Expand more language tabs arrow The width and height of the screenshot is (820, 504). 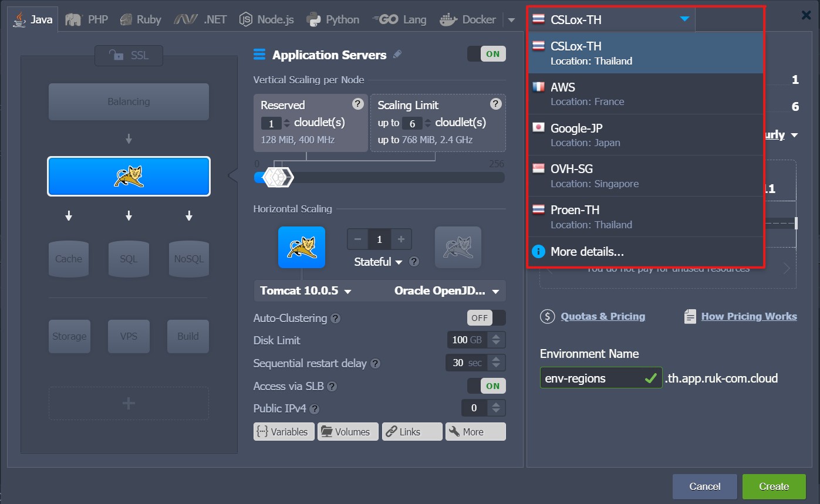(511, 20)
